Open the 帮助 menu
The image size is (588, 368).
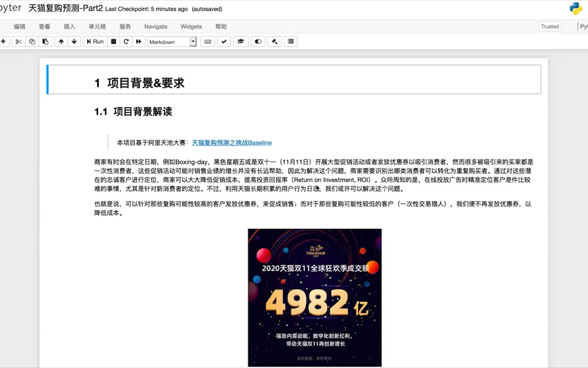[x=221, y=27]
